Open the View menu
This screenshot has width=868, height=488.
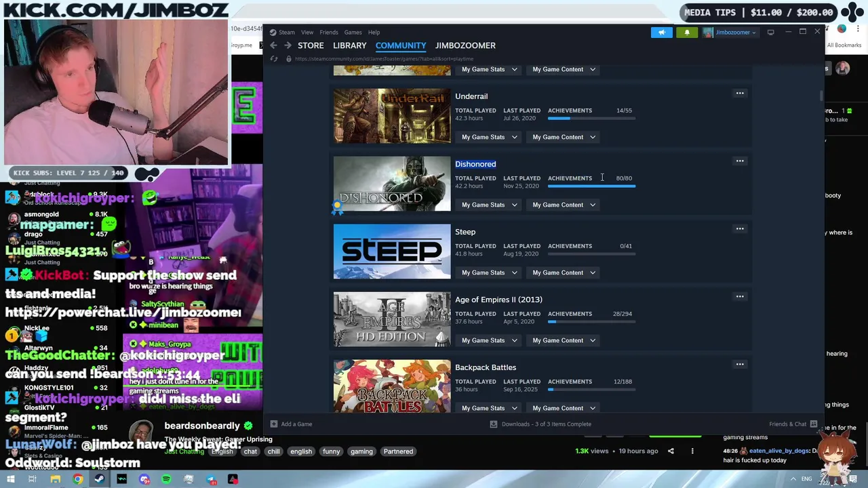[x=307, y=32]
